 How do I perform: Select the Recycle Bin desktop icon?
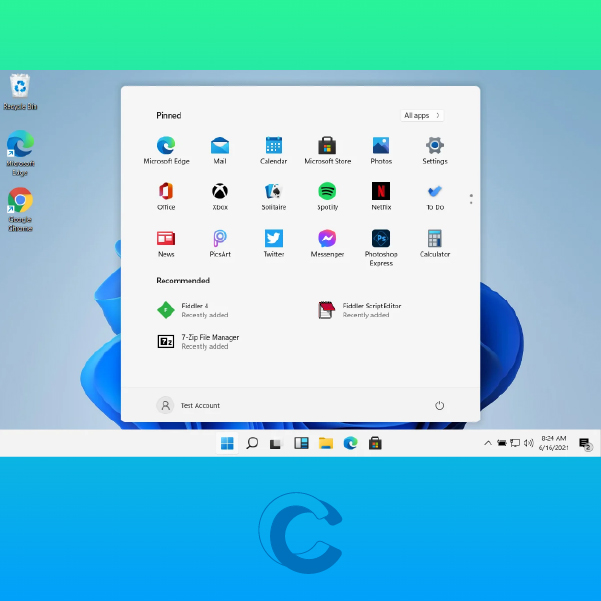click(x=20, y=92)
